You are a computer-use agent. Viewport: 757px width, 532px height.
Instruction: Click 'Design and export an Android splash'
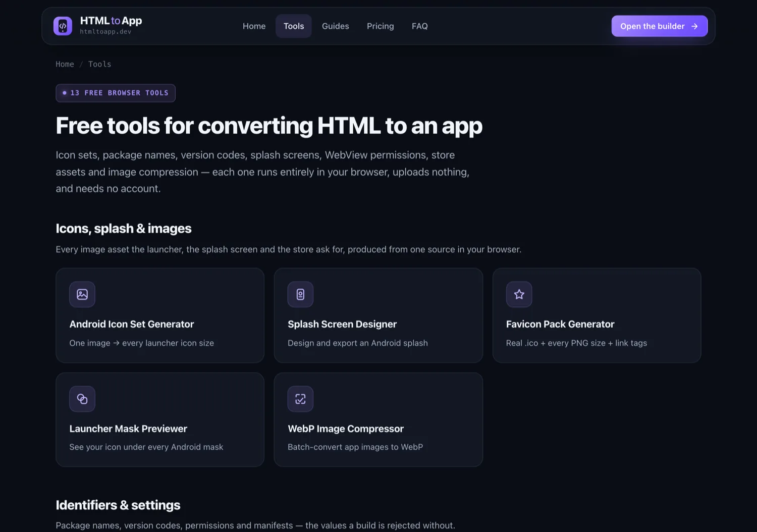(x=358, y=343)
